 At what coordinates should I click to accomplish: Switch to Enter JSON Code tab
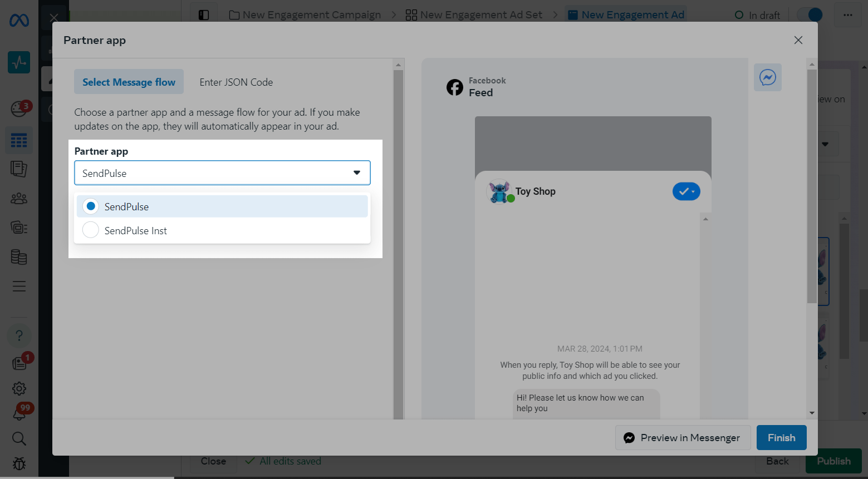click(x=236, y=82)
